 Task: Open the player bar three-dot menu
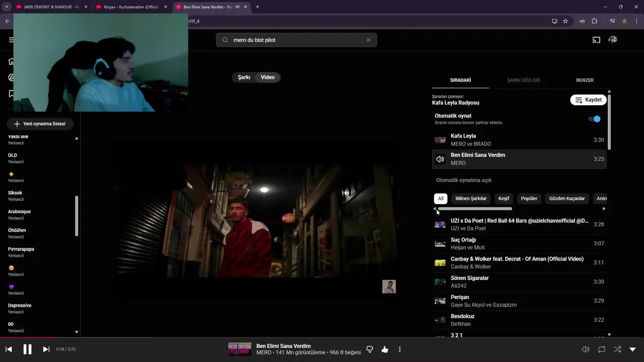tap(400, 349)
